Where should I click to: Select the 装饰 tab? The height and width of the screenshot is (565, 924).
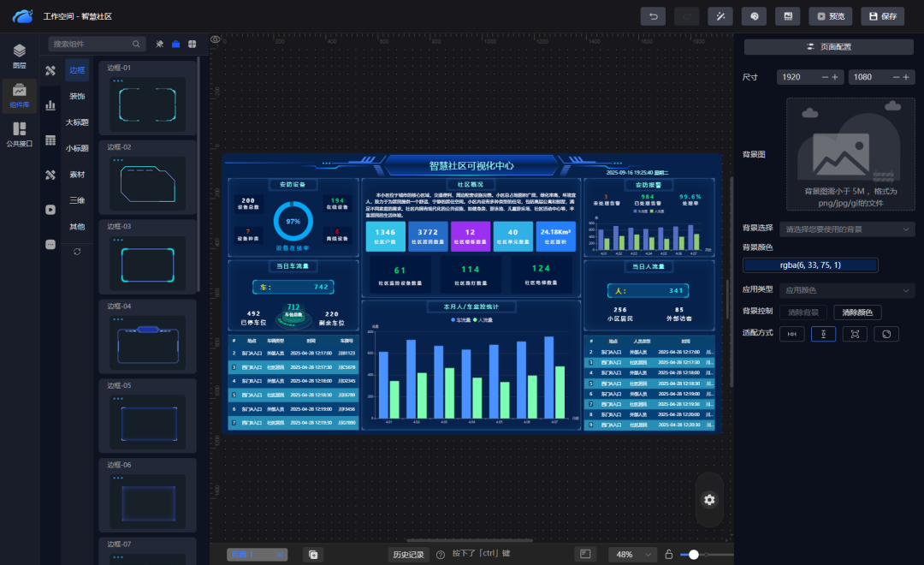[77, 96]
